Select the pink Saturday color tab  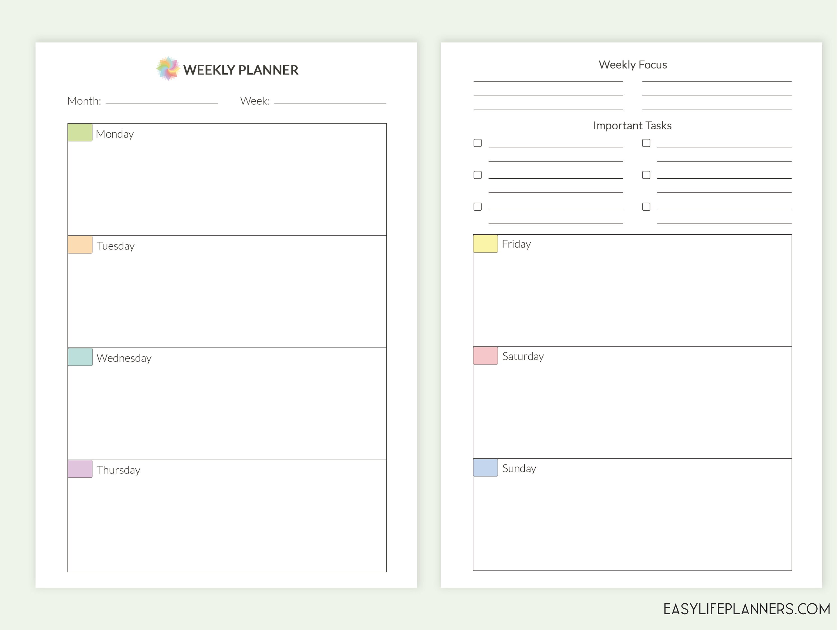[485, 356]
